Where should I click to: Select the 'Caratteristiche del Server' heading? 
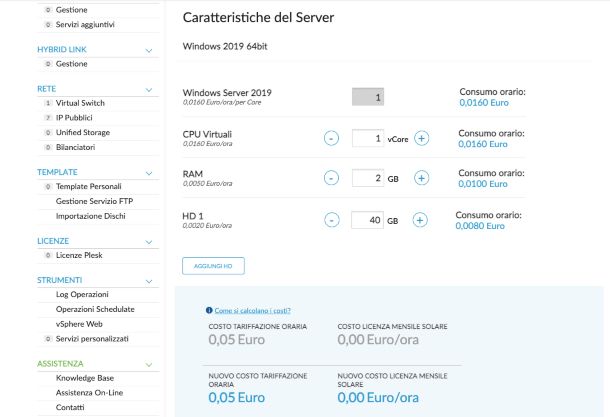coord(258,18)
